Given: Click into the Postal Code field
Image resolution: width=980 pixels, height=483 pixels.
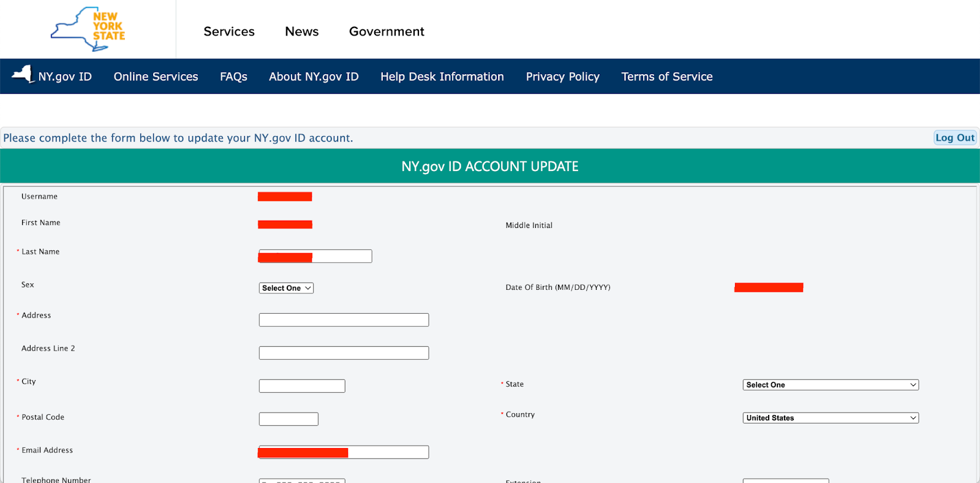Looking at the screenshot, I should 288,419.
